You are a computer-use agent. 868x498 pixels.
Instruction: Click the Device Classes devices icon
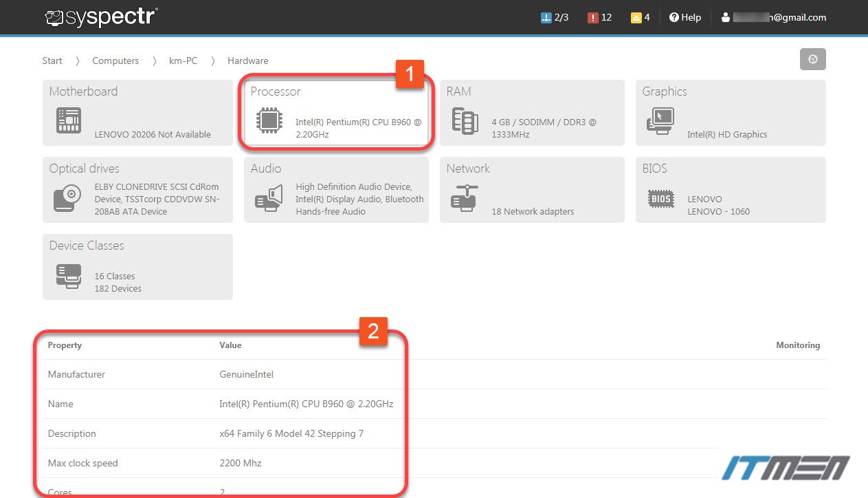(x=69, y=276)
